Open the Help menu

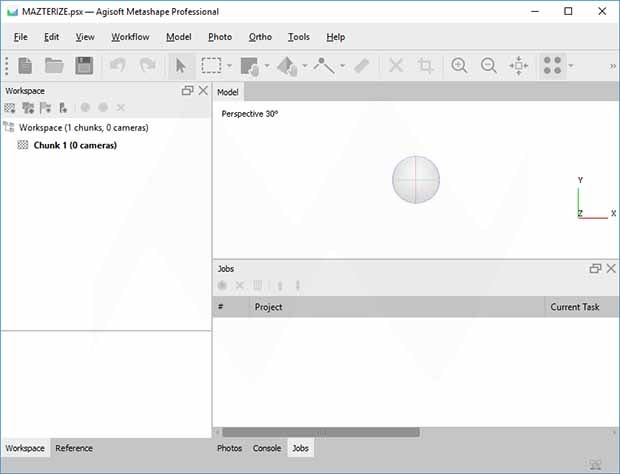click(x=336, y=37)
